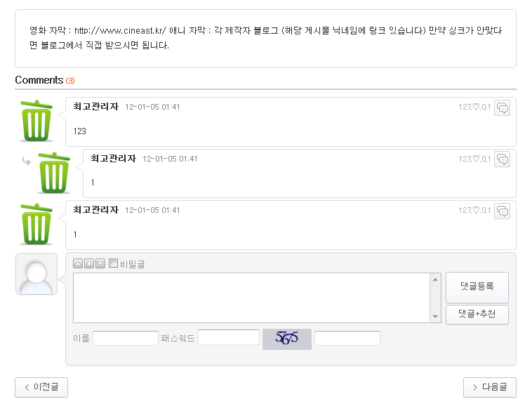This screenshot has height=411, width=532.
Task: Go to previous post with 이전글
Action: (41, 387)
